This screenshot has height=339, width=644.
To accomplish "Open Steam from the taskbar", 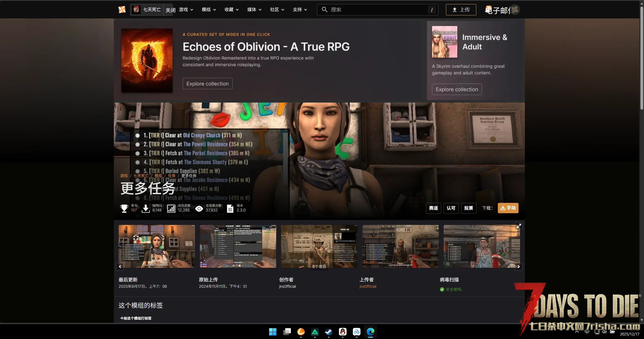I will [329, 332].
